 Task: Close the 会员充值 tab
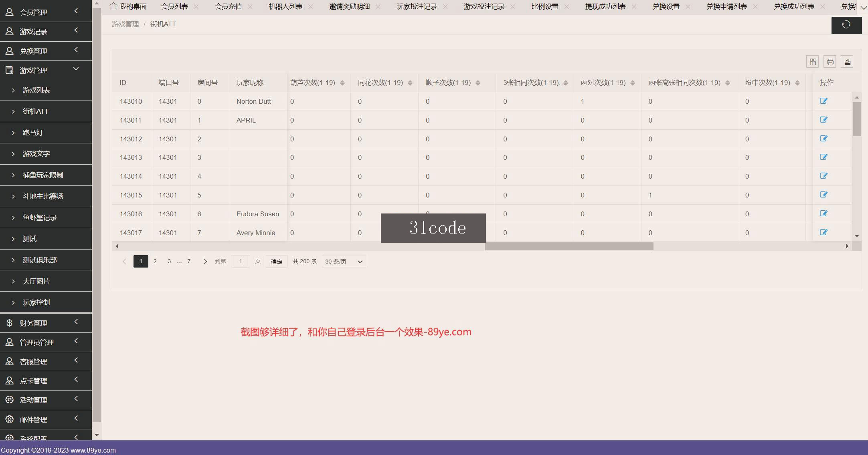pos(250,6)
